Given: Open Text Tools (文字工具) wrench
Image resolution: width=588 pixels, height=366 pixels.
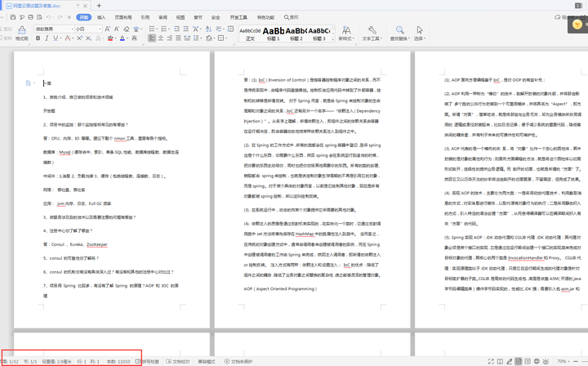Looking at the screenshot, I should [372, 33].
